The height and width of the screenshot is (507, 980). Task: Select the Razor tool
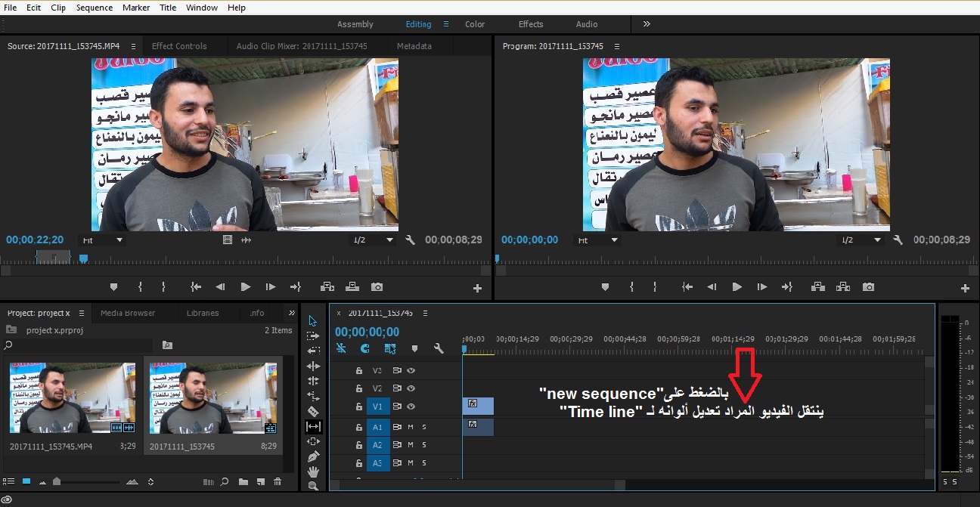[x=313, y=411]
